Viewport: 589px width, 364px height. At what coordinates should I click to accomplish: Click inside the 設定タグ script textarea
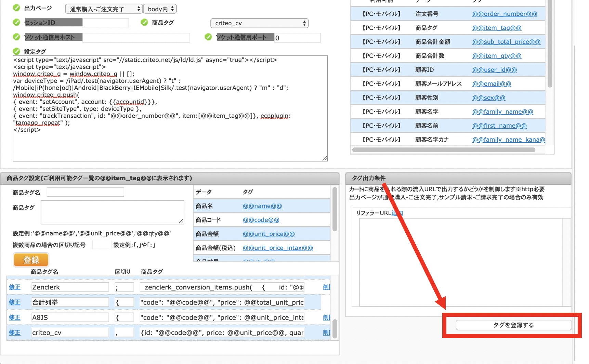pos(170,108)
